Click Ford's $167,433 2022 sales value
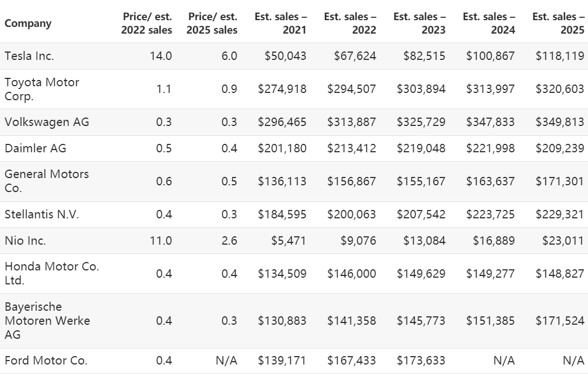 351,361
